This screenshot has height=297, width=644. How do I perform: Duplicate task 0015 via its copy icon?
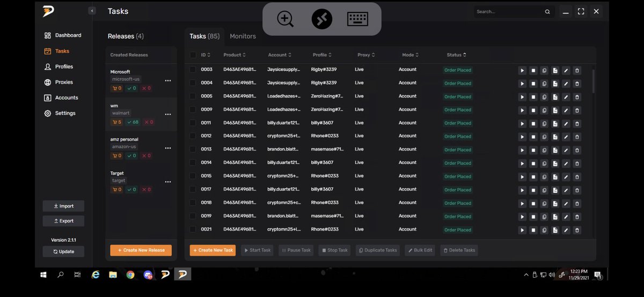tap(544, 177)
